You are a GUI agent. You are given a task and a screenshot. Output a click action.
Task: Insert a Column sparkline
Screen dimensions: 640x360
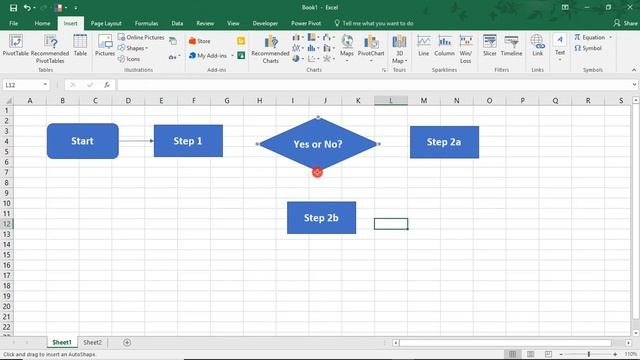[444, 46]
